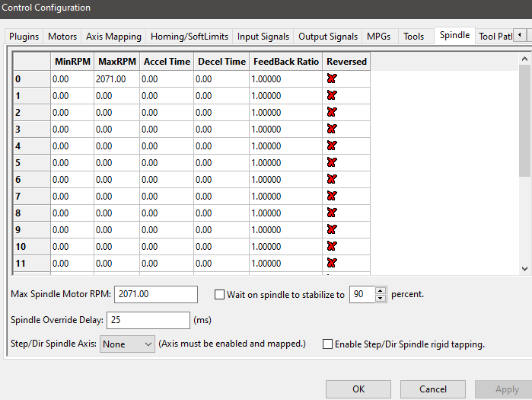Viewport: 532px width, 400px height.
Task: Toggle Reversed red X for spindle range 4
Action: click(x=332, y=146)
